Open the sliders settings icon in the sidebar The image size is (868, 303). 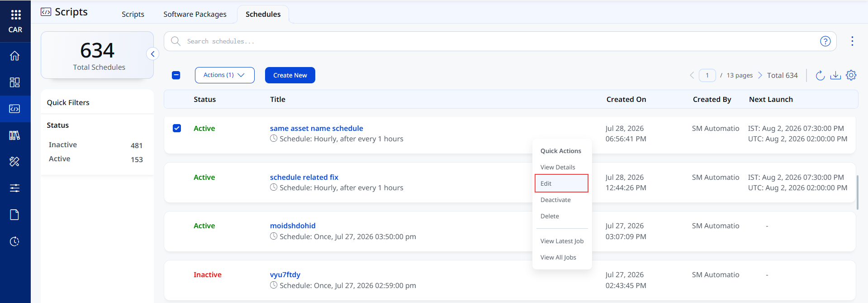(x=15, y=188)
